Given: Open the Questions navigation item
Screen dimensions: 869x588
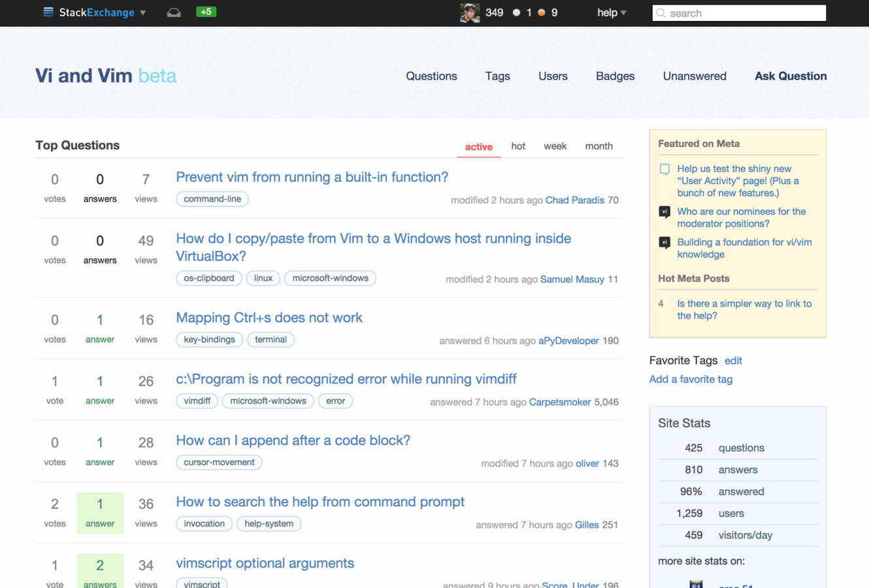Looking at the screenshot, I should click(431, 76).
